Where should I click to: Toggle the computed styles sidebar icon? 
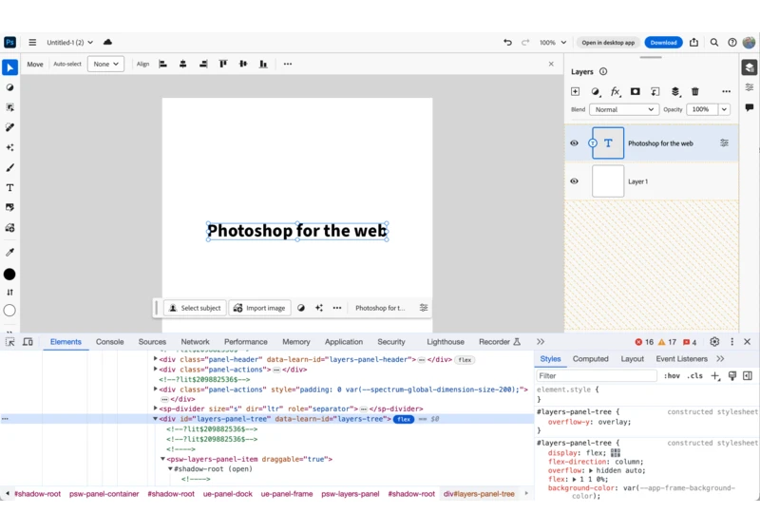[748, 376]
